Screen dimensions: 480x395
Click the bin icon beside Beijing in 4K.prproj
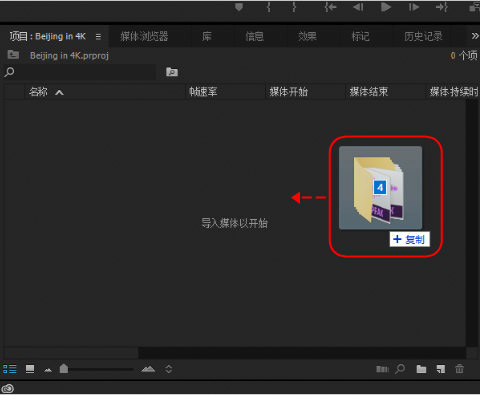point(13,54)
